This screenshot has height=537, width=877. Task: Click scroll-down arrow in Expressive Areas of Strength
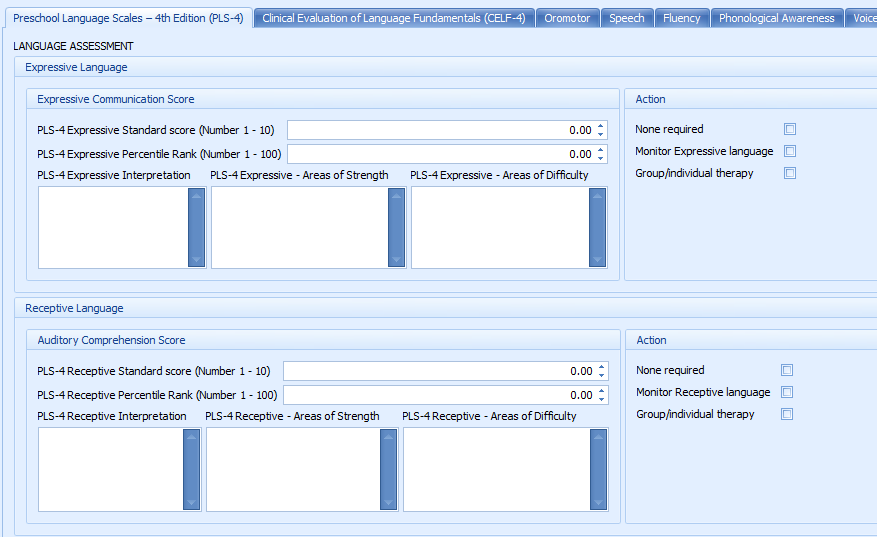pos(397,260)
